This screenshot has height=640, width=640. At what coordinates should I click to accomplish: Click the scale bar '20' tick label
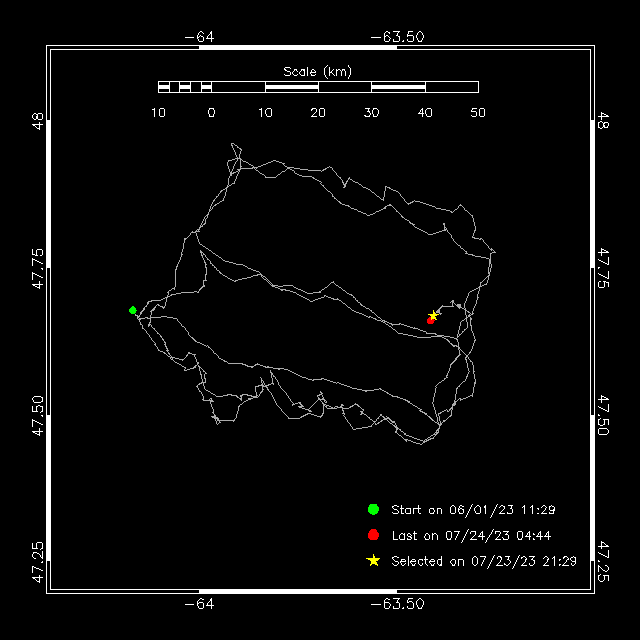point(318,112)
